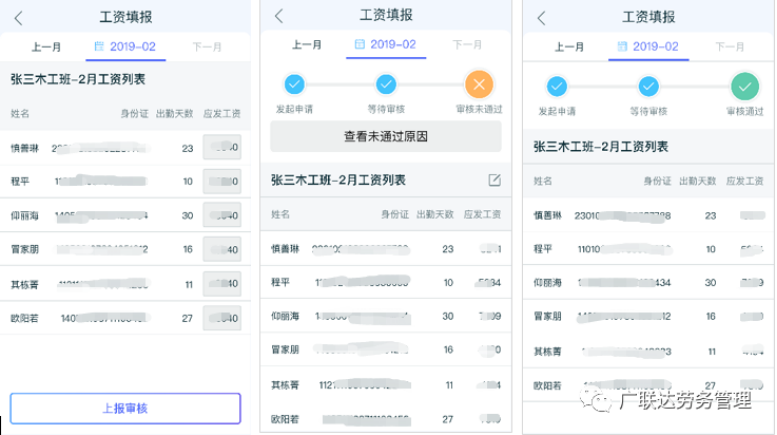Open the 2019-02 date picker in middle screen
Viewport: 777px width, 435px height.
coord(386,45)
